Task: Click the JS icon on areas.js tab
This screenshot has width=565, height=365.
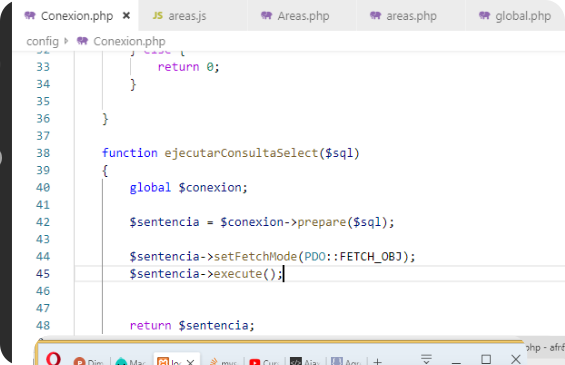Action: pyautogui.click(x=158, y=15)
